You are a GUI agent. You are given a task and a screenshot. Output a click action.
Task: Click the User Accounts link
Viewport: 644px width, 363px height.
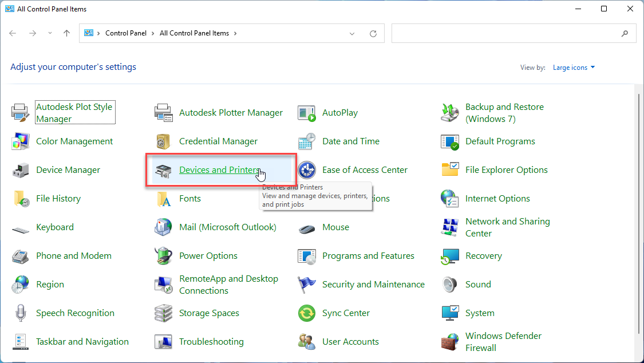(x=350, y=342)
